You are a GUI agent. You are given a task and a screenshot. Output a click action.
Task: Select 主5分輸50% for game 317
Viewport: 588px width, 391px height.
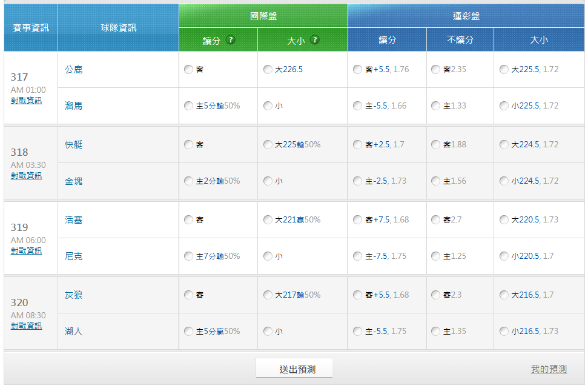click(x=188, y=106)
